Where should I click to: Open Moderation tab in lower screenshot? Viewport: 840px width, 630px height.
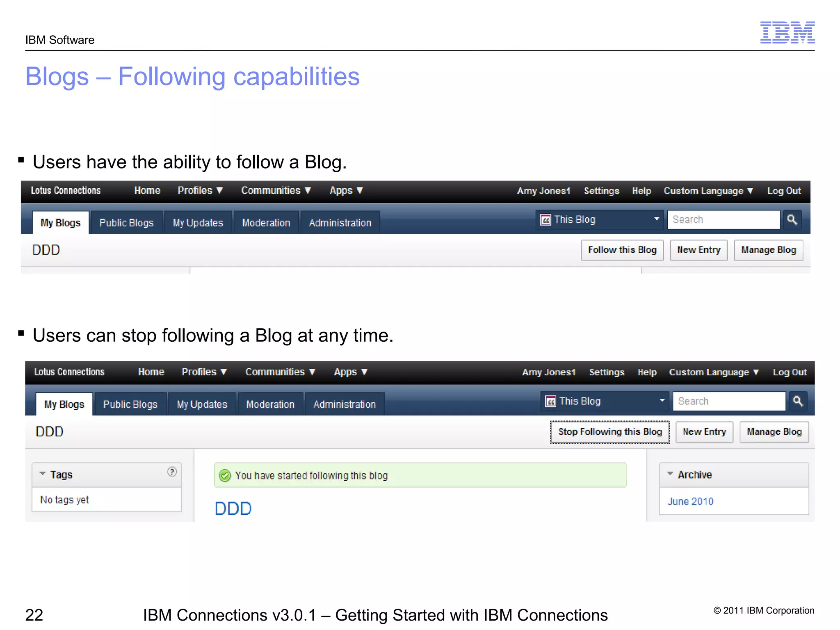point(270,404)
